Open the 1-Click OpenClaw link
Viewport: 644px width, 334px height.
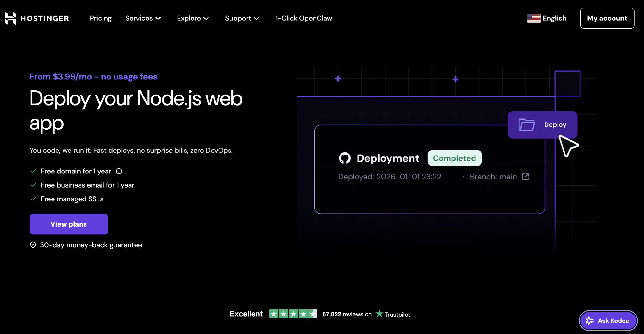click(304, 18)
